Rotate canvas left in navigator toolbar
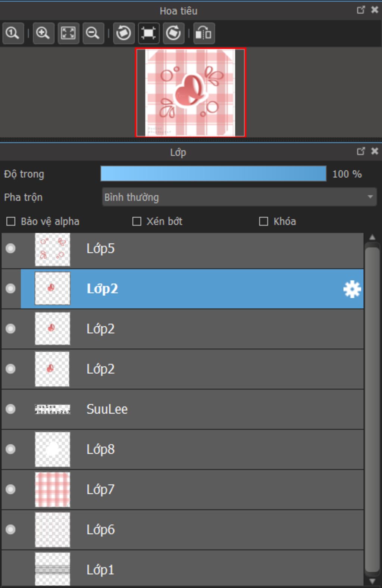The height and width of the screenshot is (588, 382). (124, 33)
